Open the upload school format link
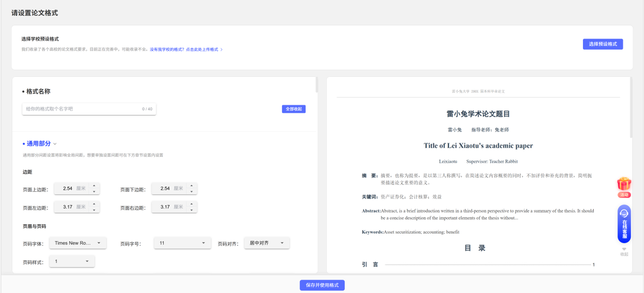Viewport: 644px width, 293px height. click(186, 49)
